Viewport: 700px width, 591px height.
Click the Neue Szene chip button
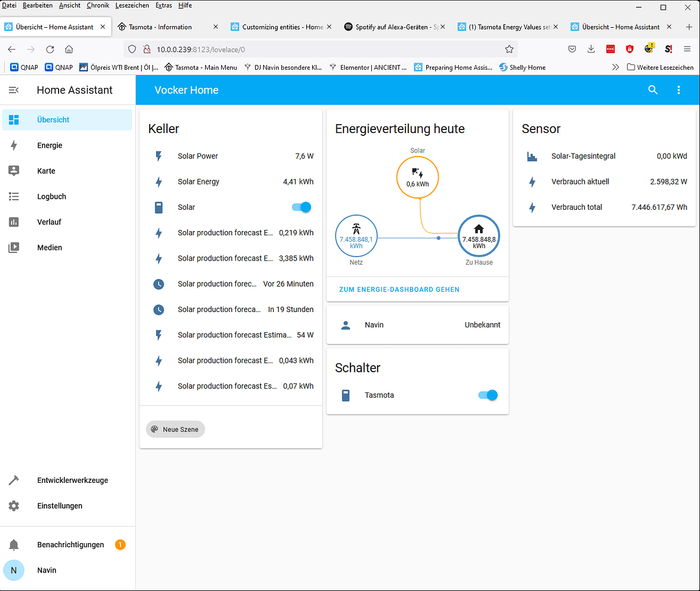tap(176, 430)
